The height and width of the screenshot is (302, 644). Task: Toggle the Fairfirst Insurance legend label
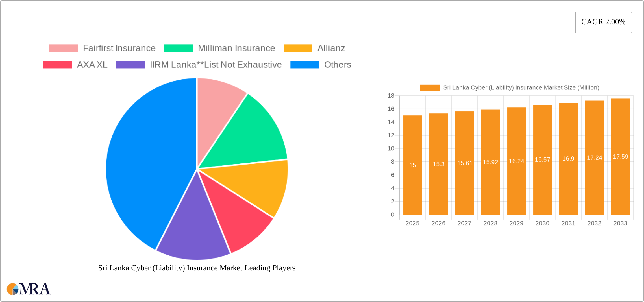click(x=119, y=48)
